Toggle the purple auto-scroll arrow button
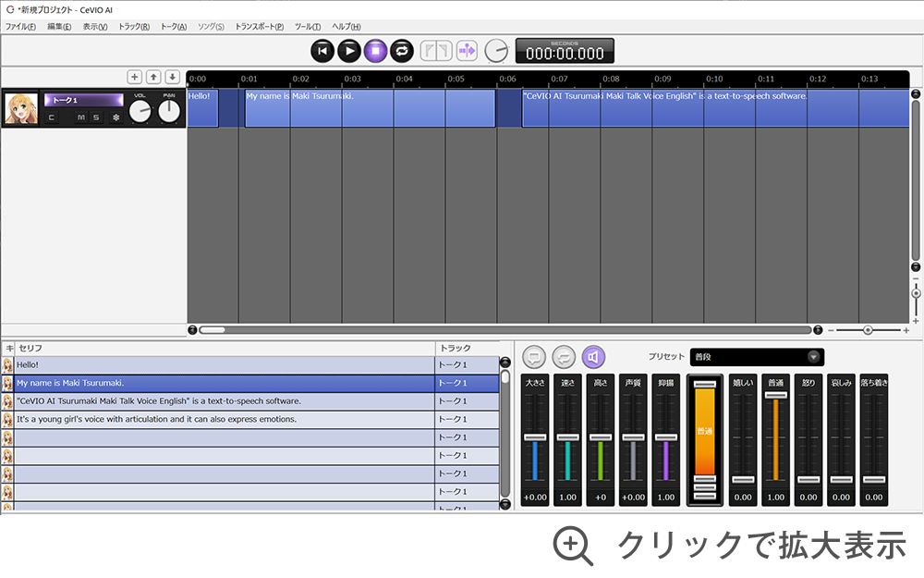The image size is (924, 578). coord(467,51)
